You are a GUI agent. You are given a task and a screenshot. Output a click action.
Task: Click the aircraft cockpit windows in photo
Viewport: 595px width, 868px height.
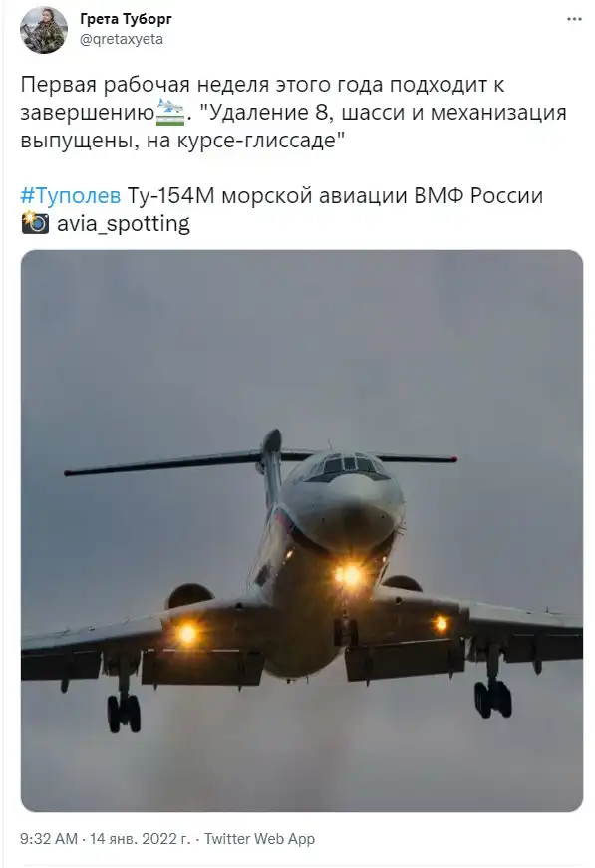349,467
